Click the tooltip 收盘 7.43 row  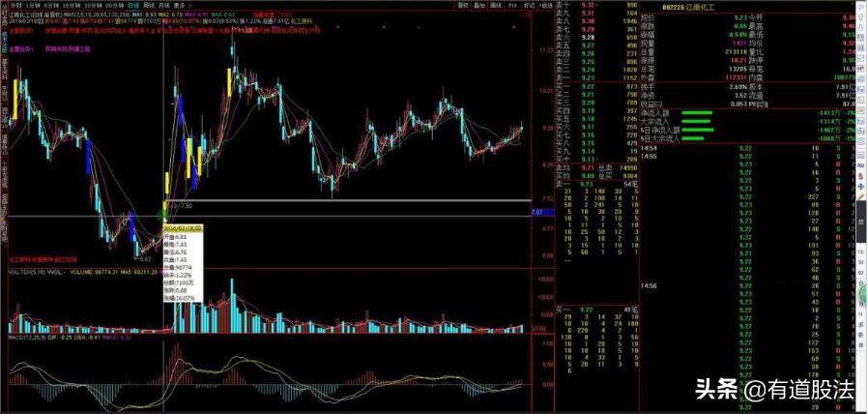pyautogui.click(x=184, y=259)
